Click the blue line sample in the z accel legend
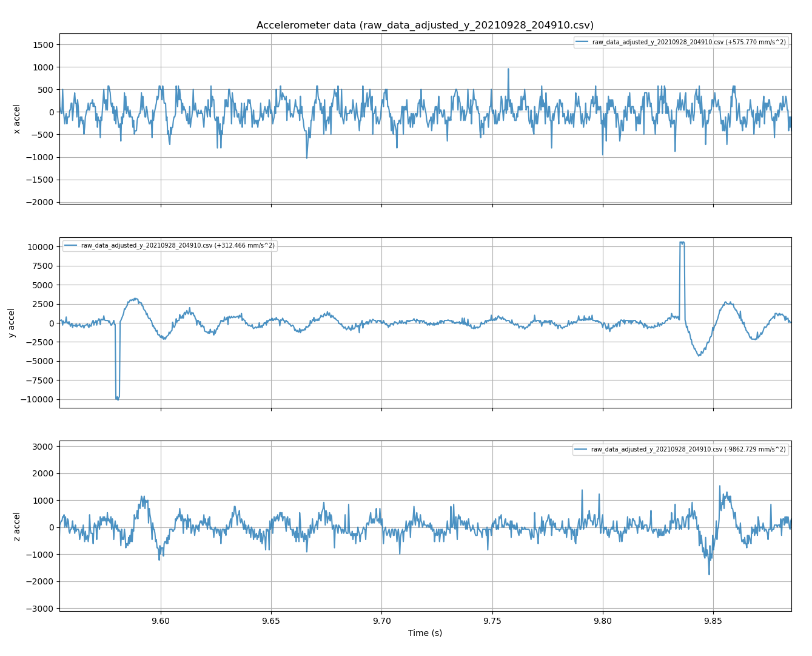Screen dimensions: 812x656 coord(582,449)
